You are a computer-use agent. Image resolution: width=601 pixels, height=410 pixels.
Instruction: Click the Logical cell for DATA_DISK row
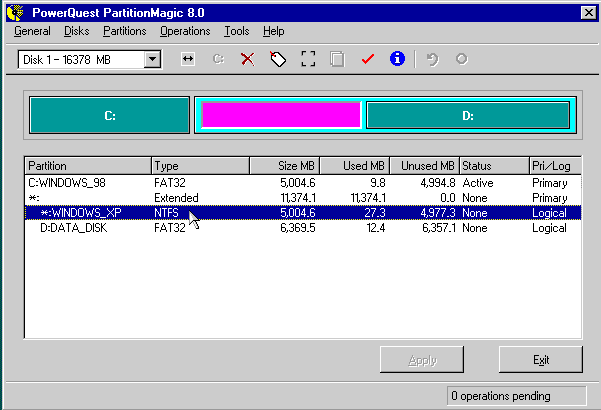(x=549, y=228)
